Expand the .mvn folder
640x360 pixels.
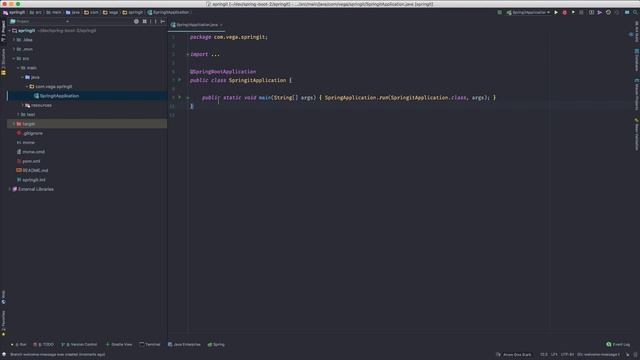coord(14,49)
